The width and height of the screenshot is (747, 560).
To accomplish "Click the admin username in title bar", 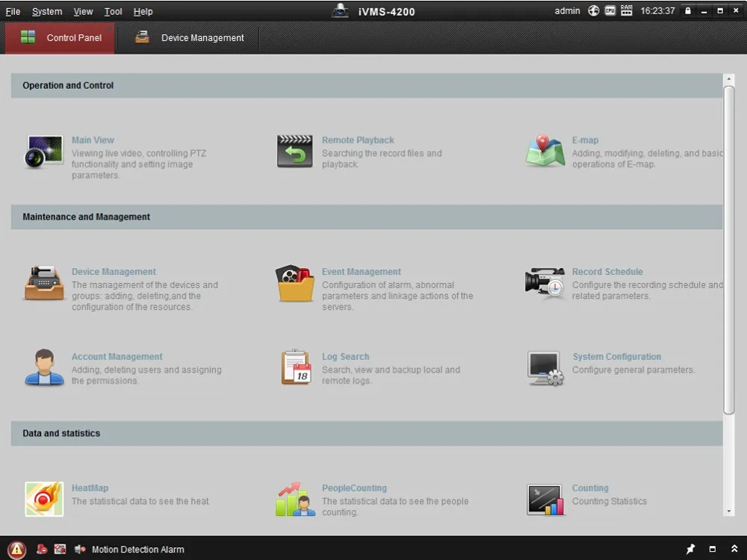I will (567, 11).
